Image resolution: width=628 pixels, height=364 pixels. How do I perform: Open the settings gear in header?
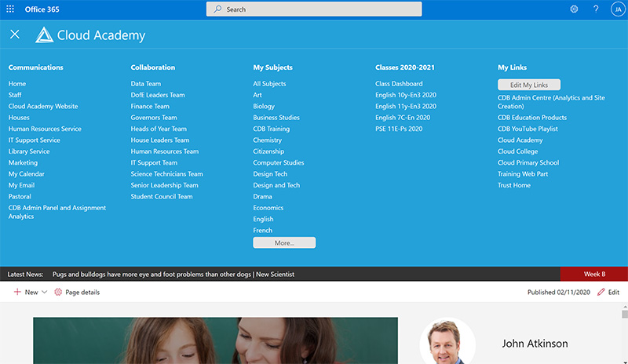(x=574, y=9)
